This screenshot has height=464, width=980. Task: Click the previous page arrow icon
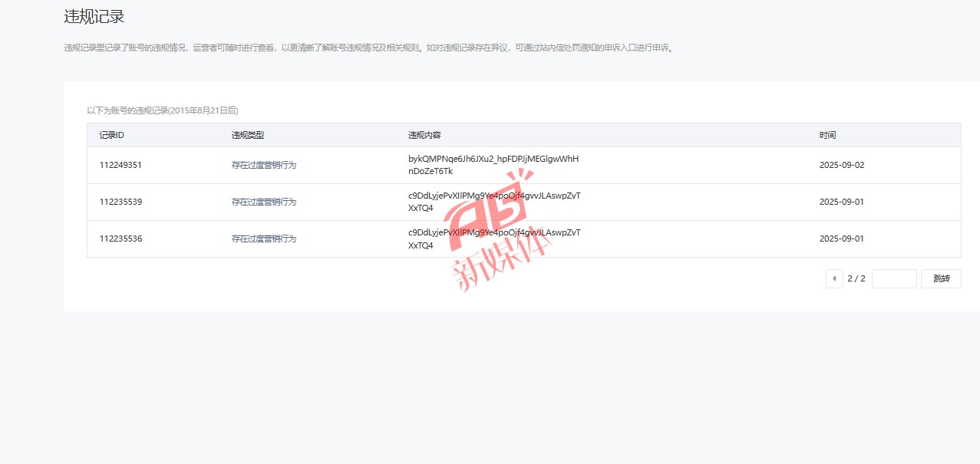[834, 279]
